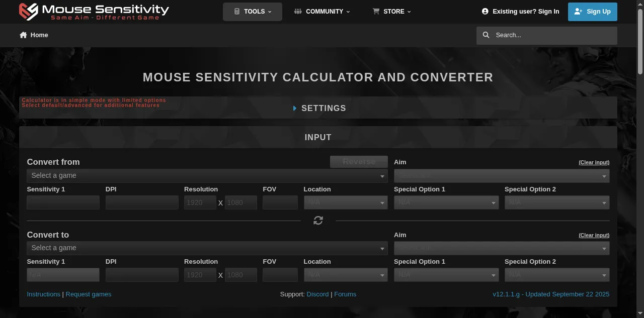Open the Forums support link
The image size is (644, 318).
tap(345, 294)
